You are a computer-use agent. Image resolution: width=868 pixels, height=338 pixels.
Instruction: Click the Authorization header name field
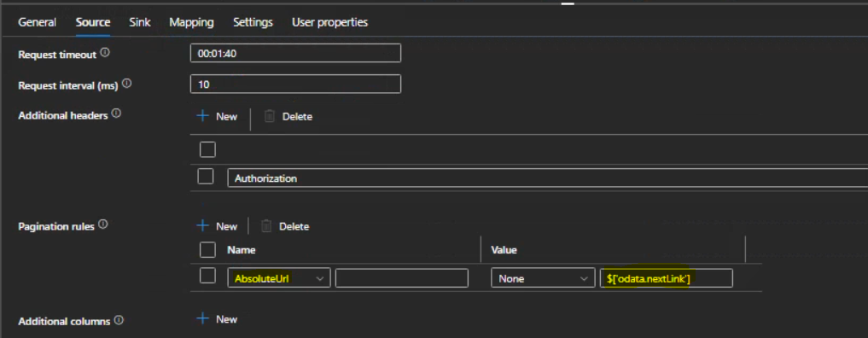547,178
